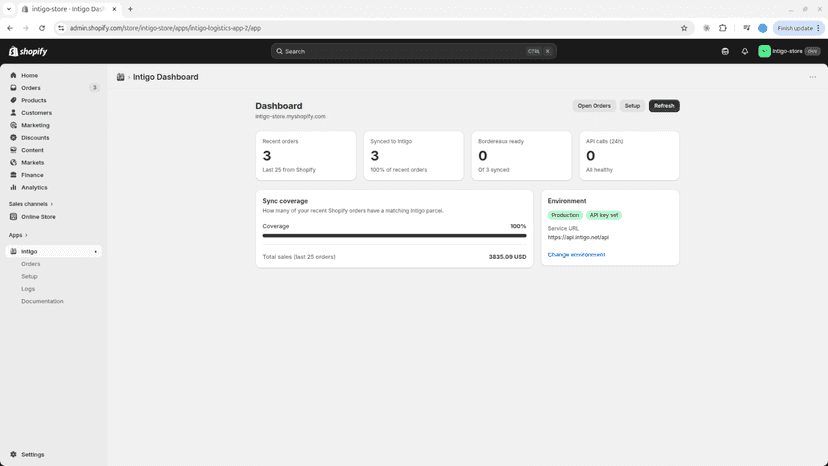Click Change environment link
This screenshot has height=466, width=828.
click(x=576, y=255)
